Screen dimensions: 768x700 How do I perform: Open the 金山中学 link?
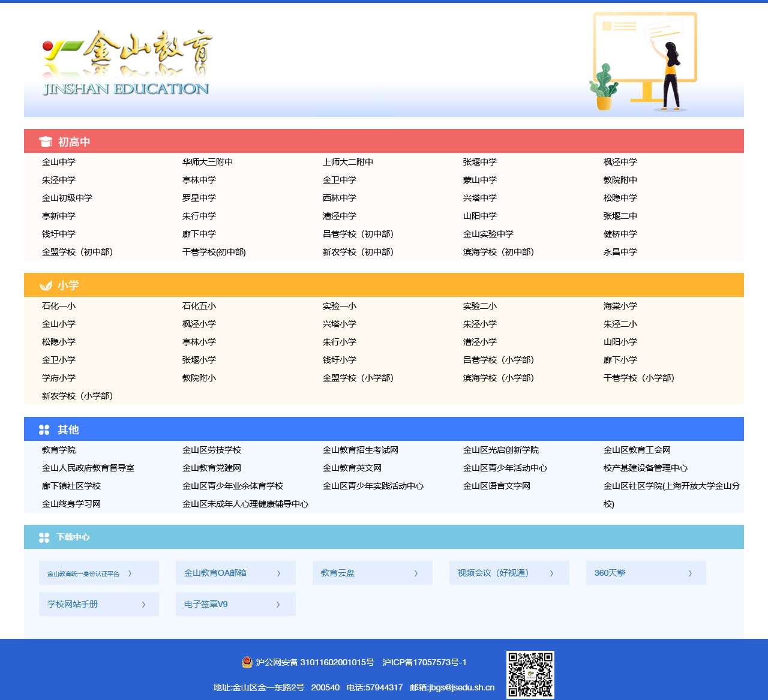59,162
